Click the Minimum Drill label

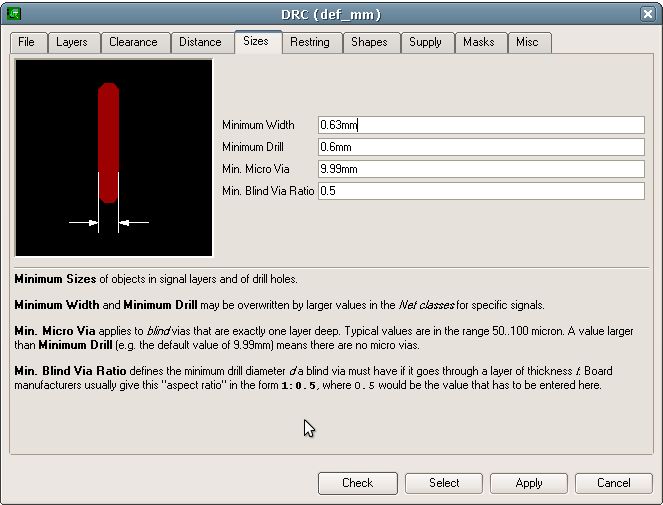tap(253, 147)
